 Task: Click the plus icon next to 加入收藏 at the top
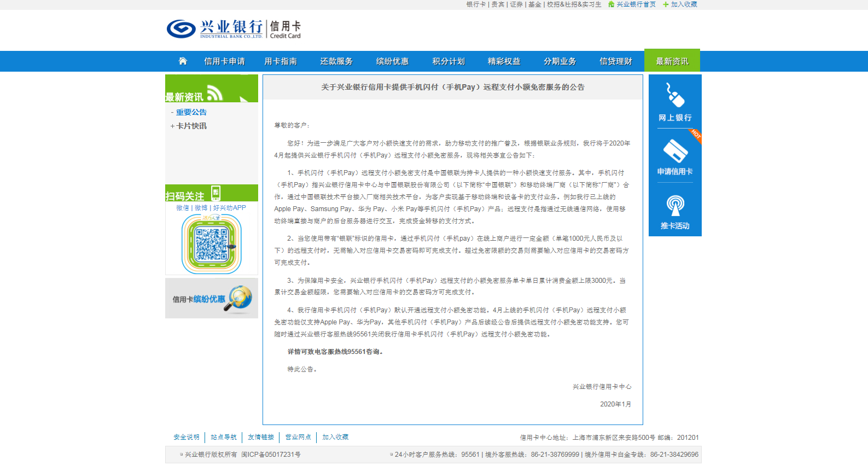tap(666, 4)
